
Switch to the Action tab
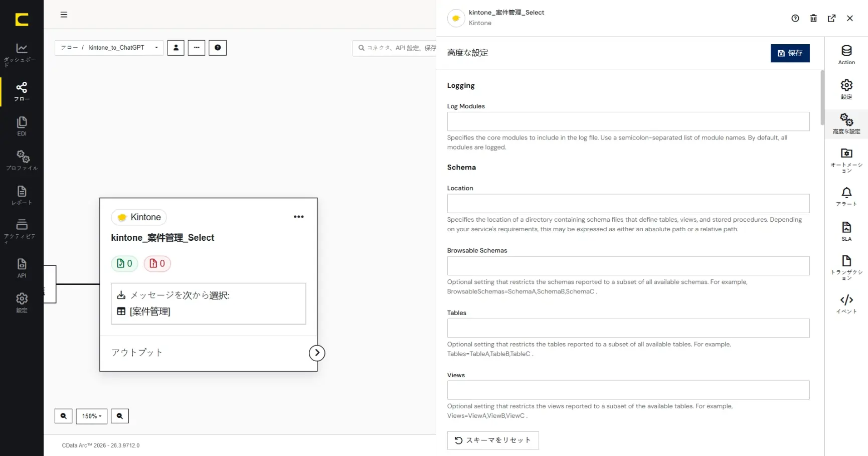(x=846, y=55)
